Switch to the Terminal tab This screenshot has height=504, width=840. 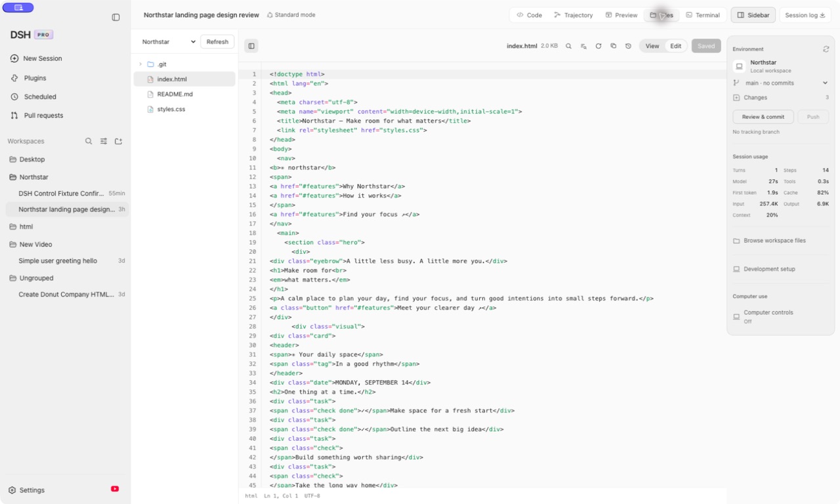coord(703,15)
